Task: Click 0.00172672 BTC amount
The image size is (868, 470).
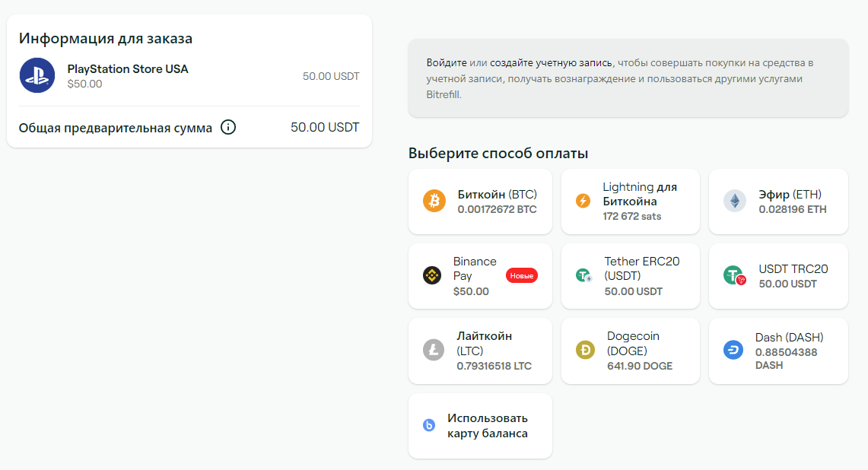Action: [497, 210]
